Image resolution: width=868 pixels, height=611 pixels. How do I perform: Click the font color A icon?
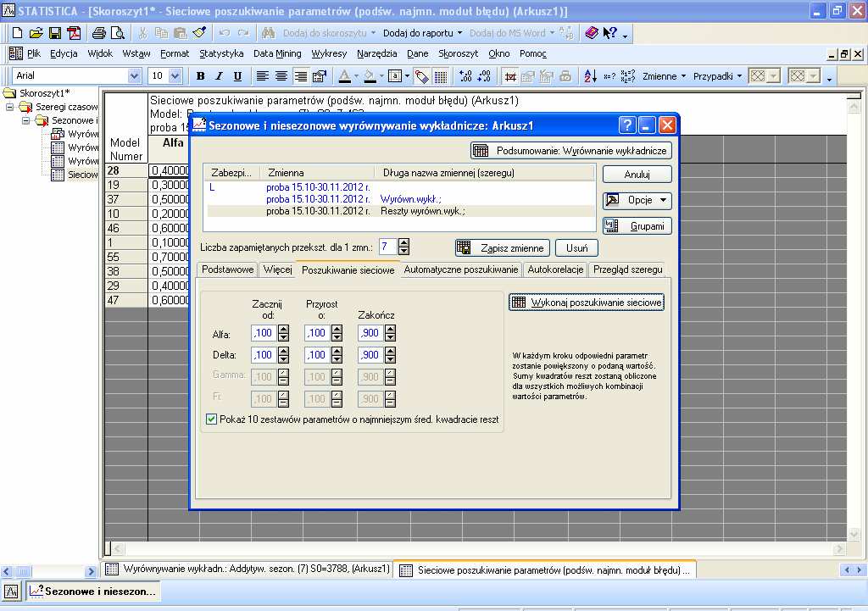[344, 76]
